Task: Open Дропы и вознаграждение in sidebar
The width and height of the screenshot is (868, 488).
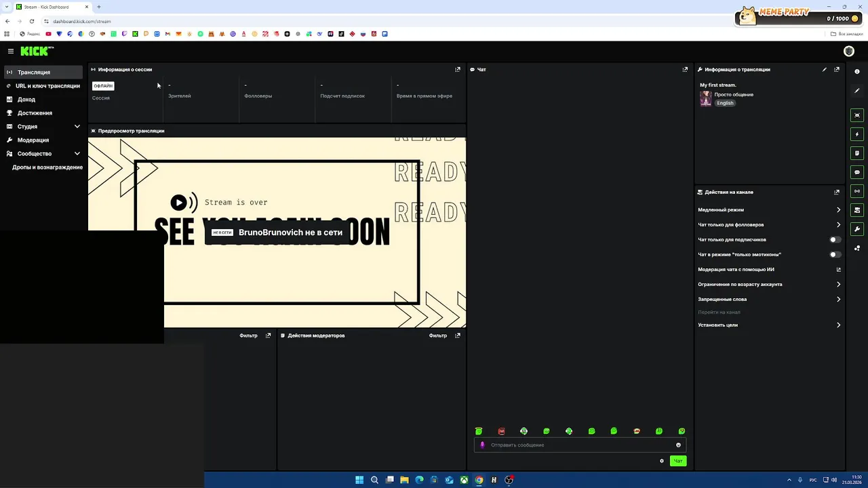Action: click(47, 167)
